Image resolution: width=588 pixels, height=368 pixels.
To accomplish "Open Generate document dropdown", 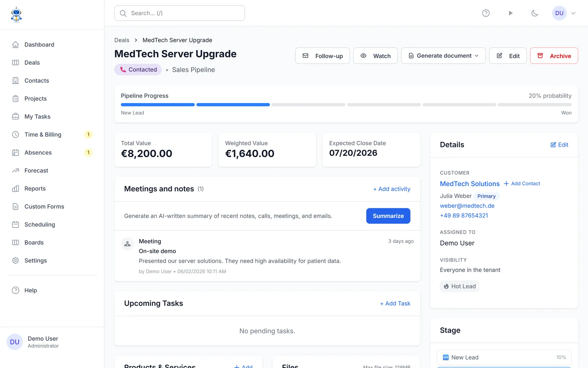I will point(443,56).
